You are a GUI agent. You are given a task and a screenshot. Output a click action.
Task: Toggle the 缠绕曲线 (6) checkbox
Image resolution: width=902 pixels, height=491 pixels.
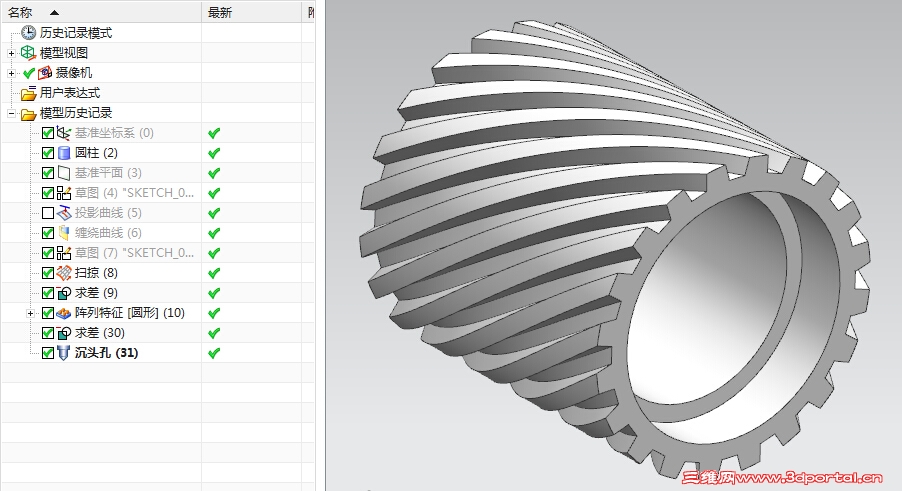click(x=48, y=233)
